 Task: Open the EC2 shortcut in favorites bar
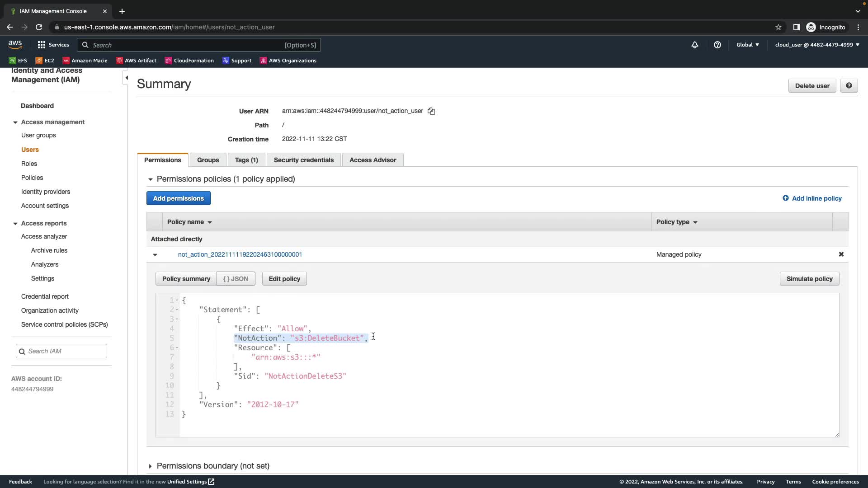point(45,61)
